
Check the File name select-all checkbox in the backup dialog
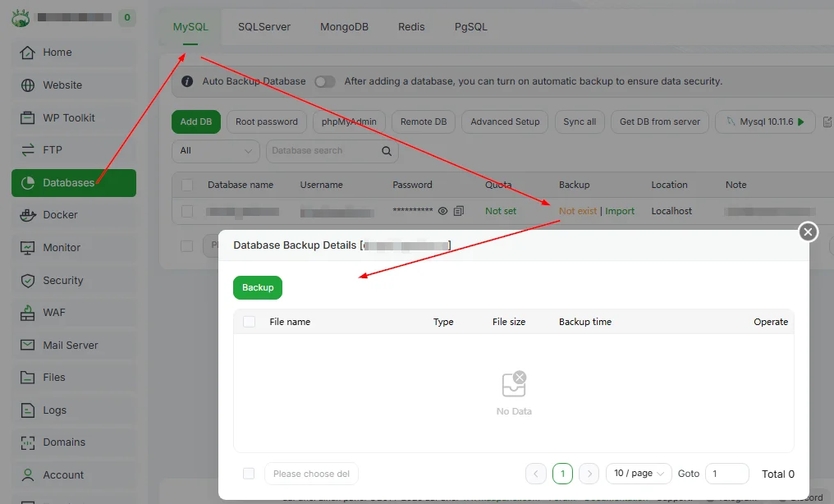point(249,322)
